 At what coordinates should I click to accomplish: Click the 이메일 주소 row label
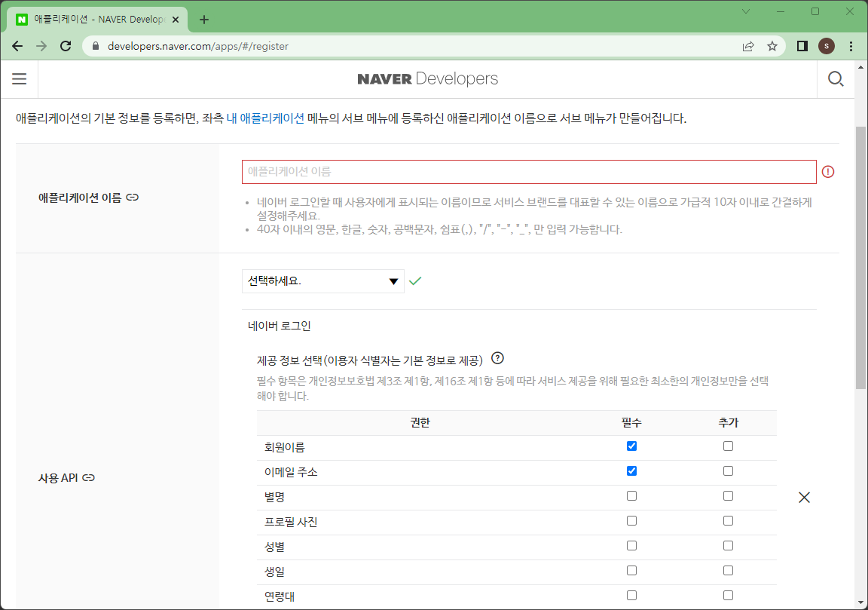(291, 472)
